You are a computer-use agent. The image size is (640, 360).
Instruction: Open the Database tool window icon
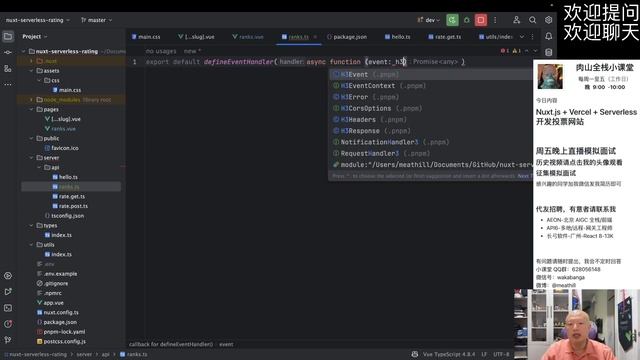[548, 52]
